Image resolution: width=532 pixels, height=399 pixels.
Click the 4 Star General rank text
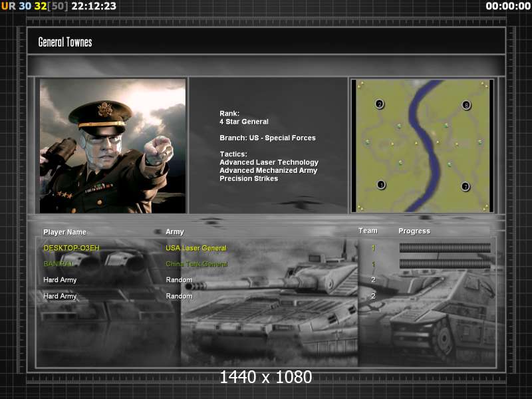(244, 122)
